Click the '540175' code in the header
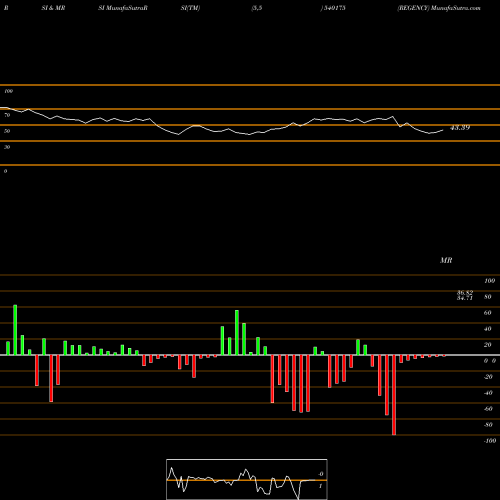The image size is (500, 500). (334, 8)
